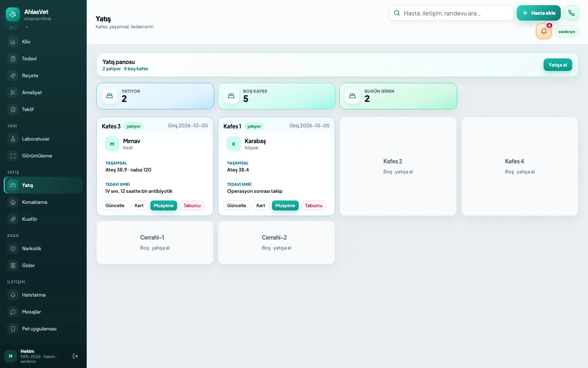Go to Reçete in sidebar

[x=43, y=75]
